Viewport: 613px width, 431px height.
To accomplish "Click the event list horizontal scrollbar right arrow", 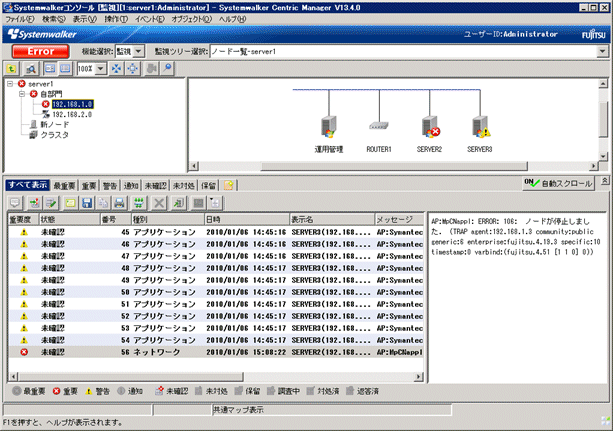I will pyautogui.click(x=419, y=377).
